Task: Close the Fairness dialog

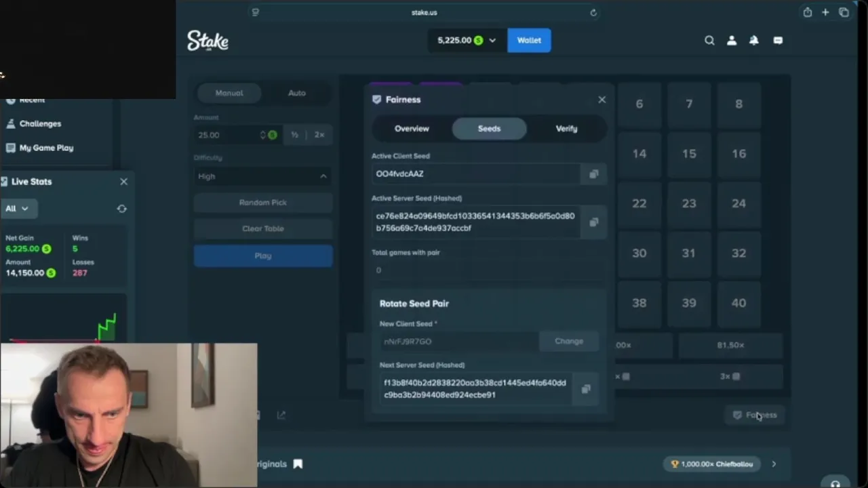Action: 601,100
